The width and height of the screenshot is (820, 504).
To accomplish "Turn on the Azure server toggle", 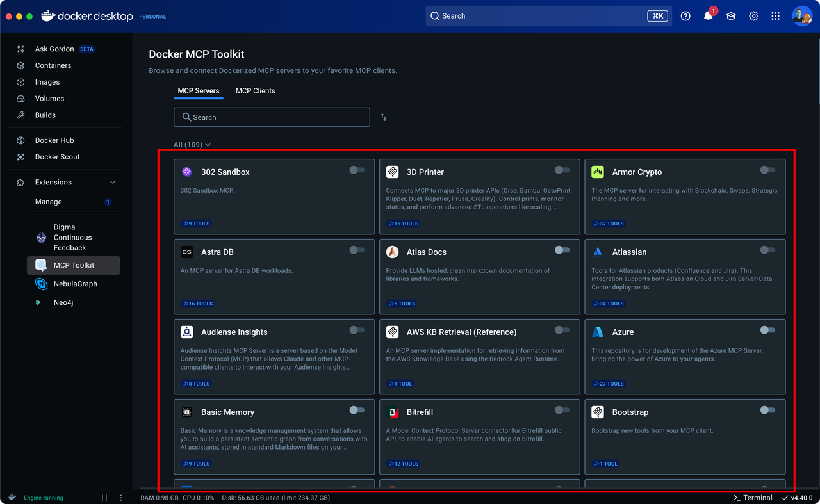I will pos(767,330).
